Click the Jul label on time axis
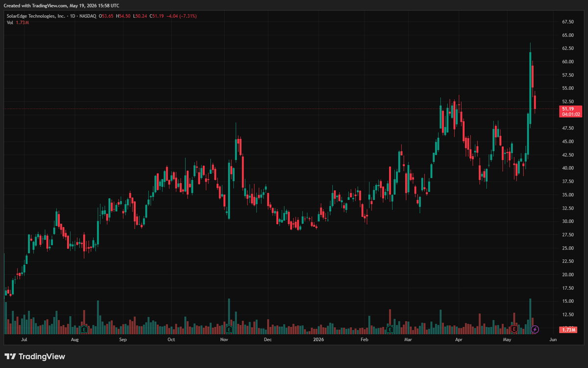 (x=24, y=339)
